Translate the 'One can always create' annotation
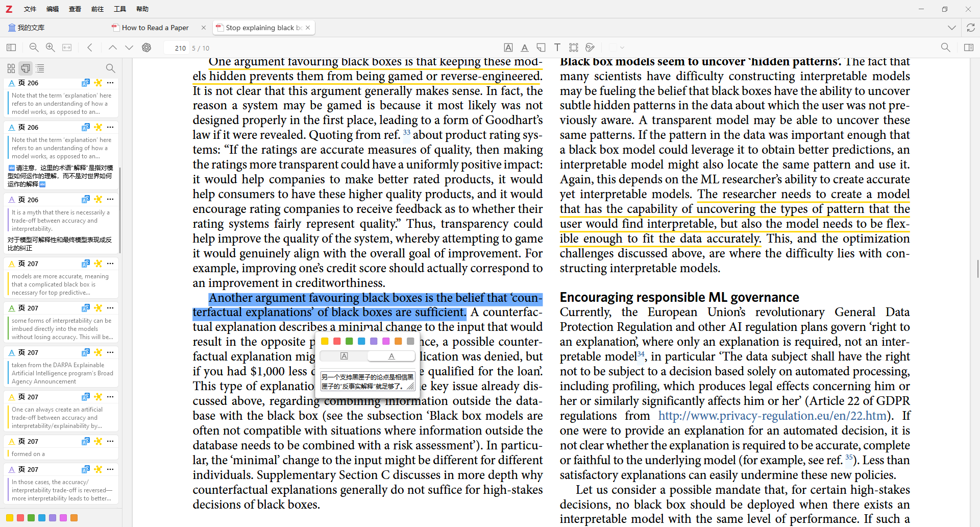 86,396
